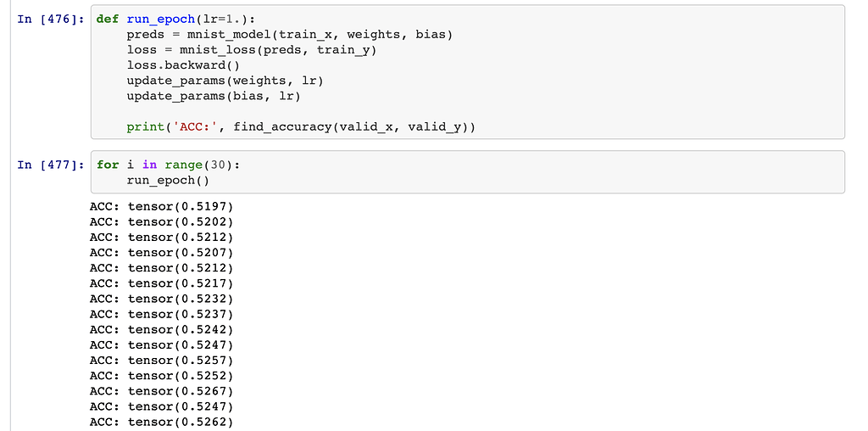This screenshot has height=431, width=868.
Task: Click the output line tensor(0.5207)
Action: click(161, 252)
